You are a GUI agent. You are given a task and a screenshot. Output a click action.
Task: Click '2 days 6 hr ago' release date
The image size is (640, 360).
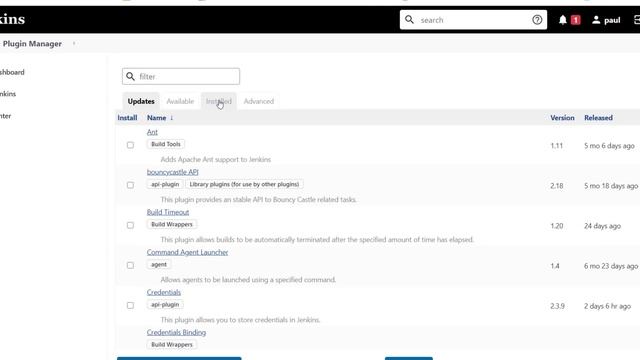tap(607, 306)
